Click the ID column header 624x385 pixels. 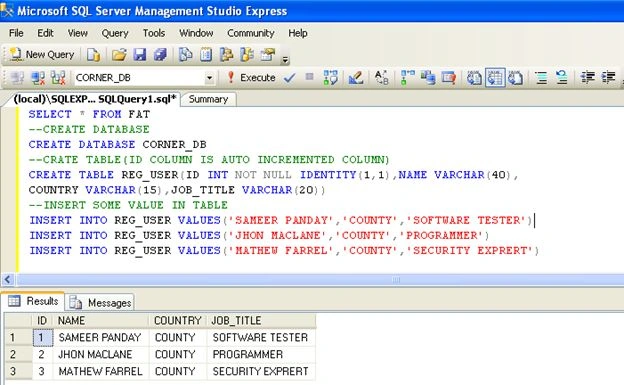42,321
